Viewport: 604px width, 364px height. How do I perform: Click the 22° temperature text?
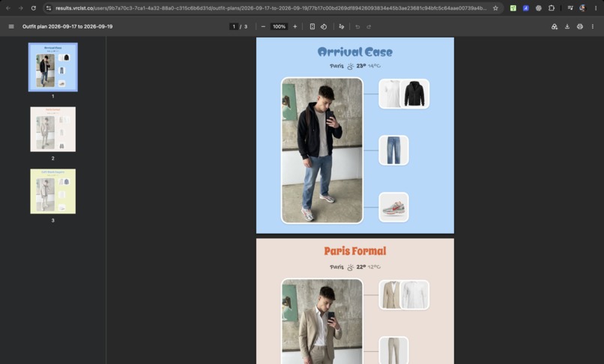[361, 267]
